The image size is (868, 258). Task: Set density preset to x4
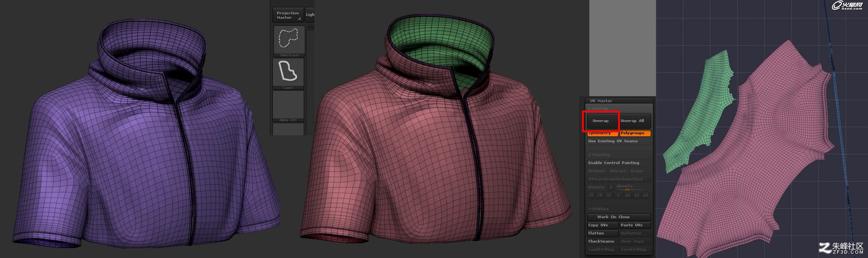(646, 195)
